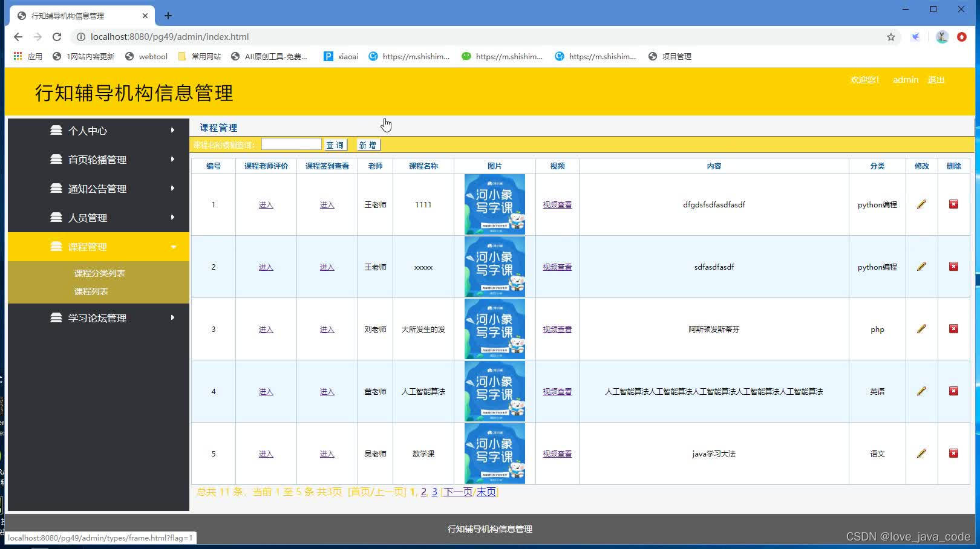Click course image thumbnail in row 1111

[495, 204]
